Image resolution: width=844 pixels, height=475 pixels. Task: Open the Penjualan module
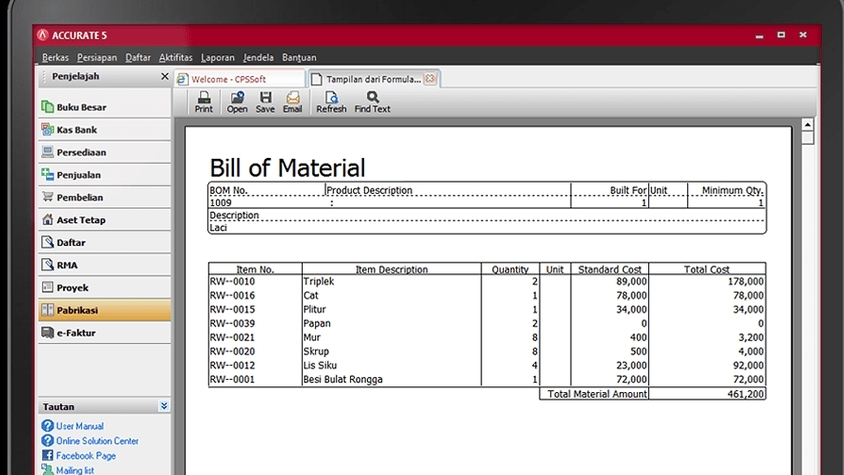pos(104,175)
